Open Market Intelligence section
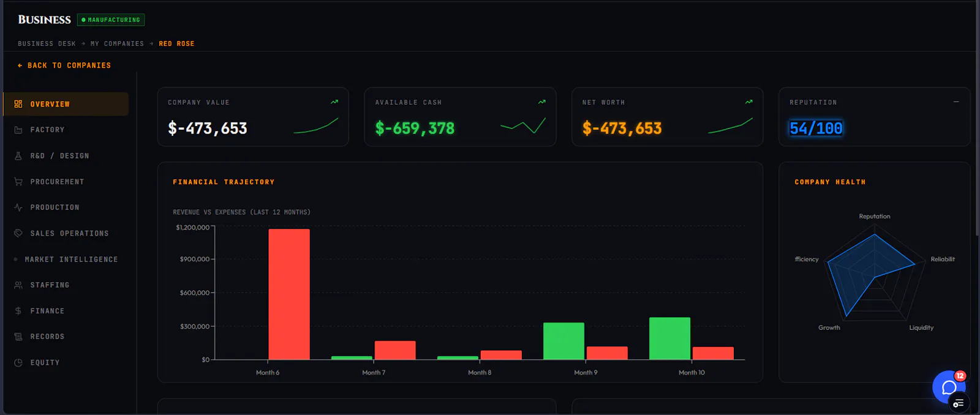 [x=66, y=260]
